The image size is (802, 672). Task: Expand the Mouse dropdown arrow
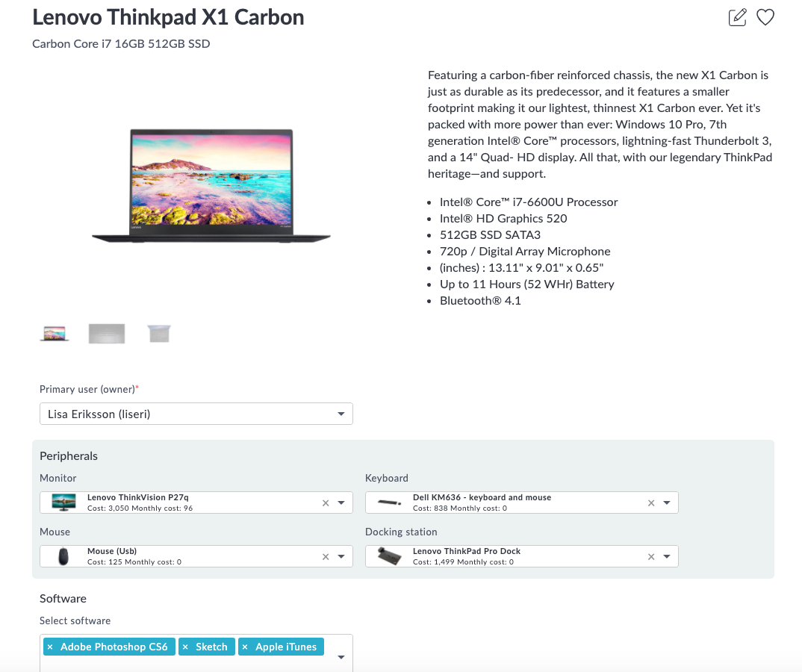[x=341, y=557]
